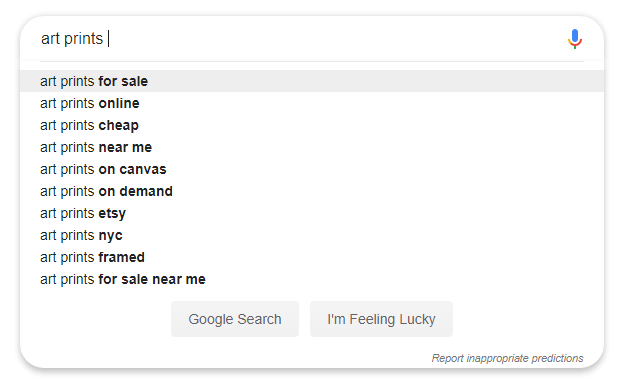
Task: Click the highlighted first autocomplete row
Action: (312, 81)
